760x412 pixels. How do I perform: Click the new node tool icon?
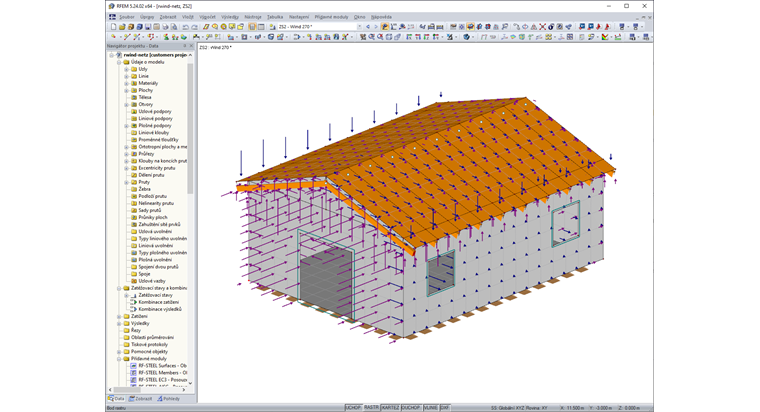coord(113,37)
